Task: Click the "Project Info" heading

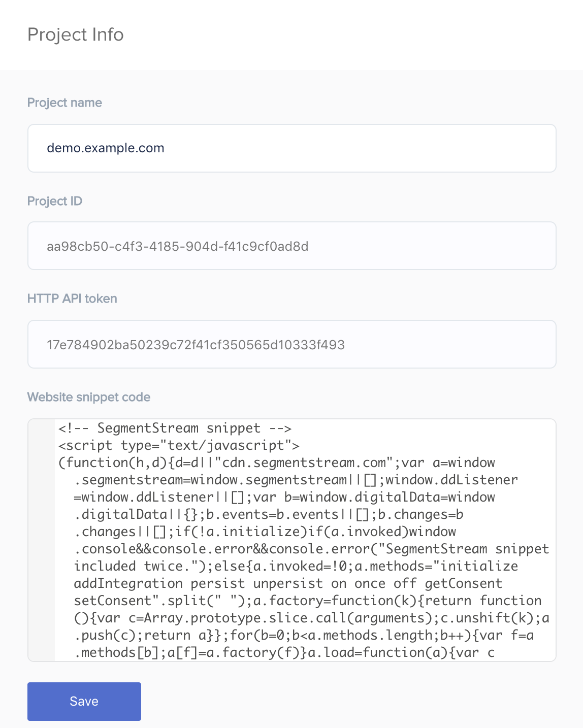Action: click(x=76, y=35)
